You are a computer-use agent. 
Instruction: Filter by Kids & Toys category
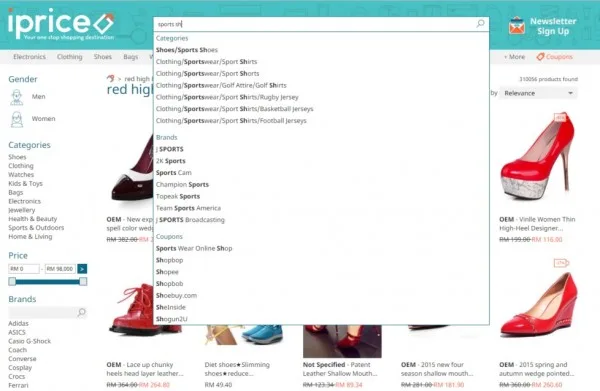[x=25, y=184]
